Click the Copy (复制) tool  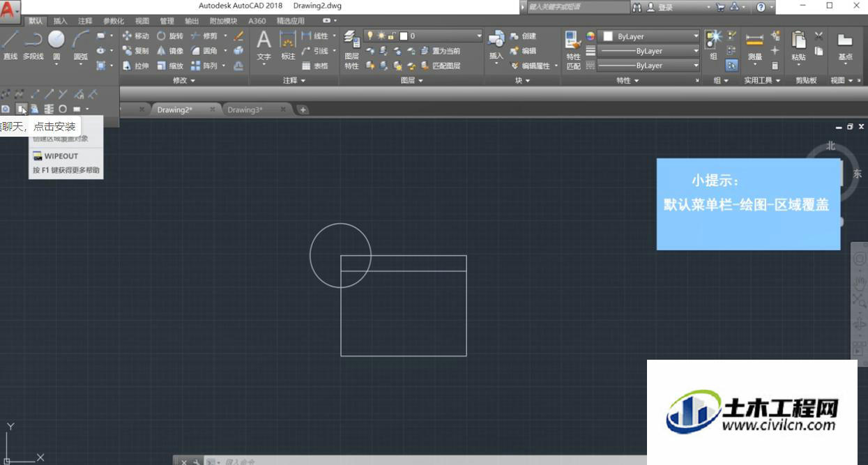coord(136,51)
